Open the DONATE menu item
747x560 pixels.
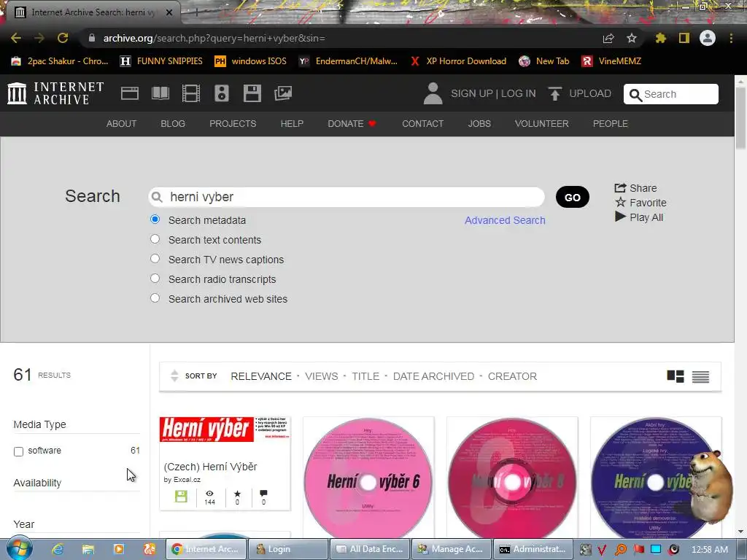point(352,124)
